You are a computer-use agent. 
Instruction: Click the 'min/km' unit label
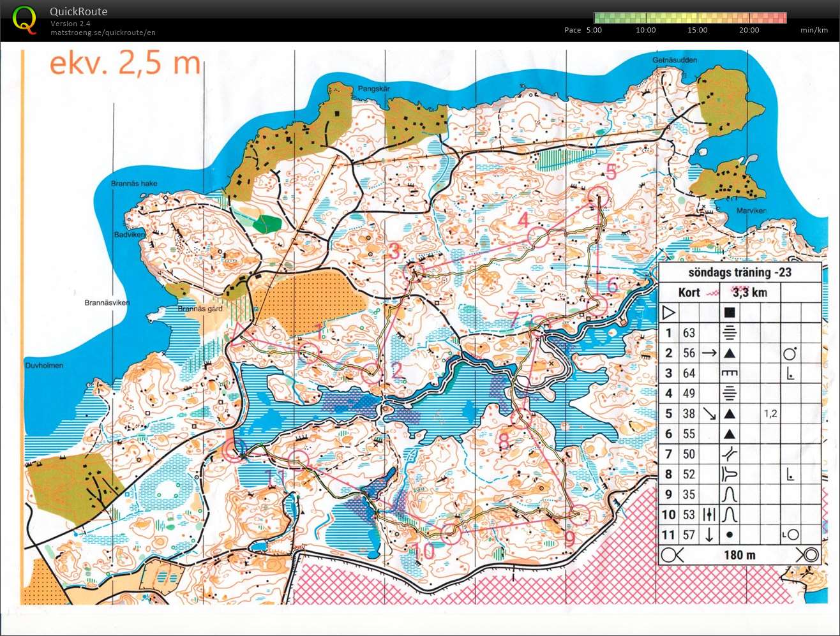tap(814, 30)
